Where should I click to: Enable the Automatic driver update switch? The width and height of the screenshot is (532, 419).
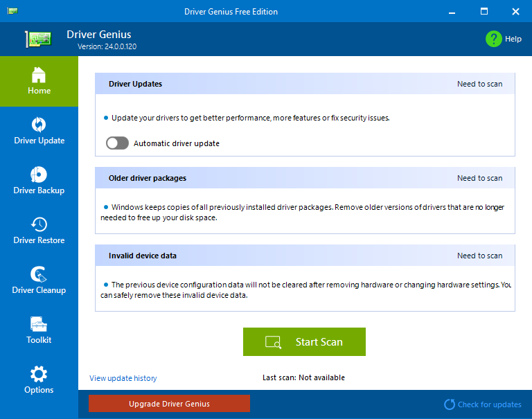[117, 143]
